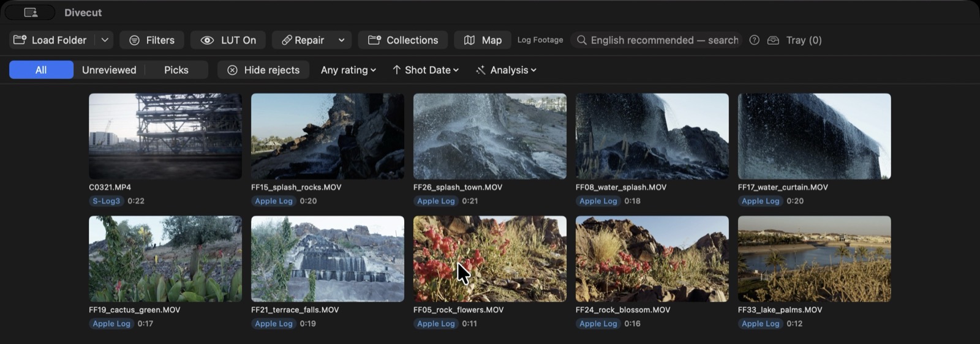Image resolution: width=980 pixels, height=344 pixels.
Task: Click the file name FF24_rock_blossom.MOV
Action: (624, 310)
